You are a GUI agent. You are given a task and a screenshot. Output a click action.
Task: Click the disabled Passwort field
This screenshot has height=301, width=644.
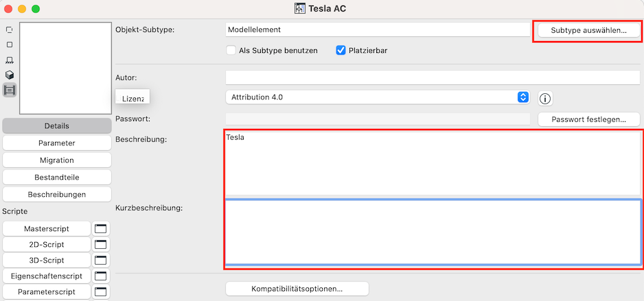pyautogui.click(x=378, y=119)
